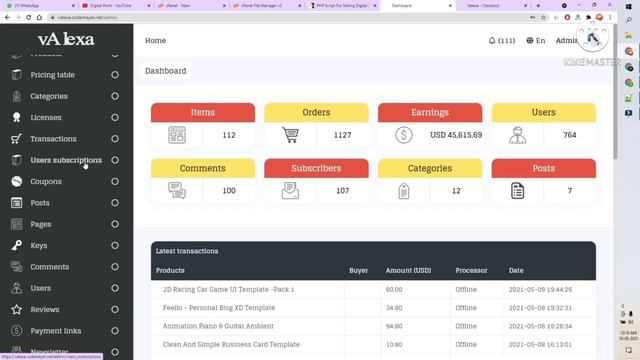
Task: Click the 2D Racing Car Game UI Template row
Action: 373,289
